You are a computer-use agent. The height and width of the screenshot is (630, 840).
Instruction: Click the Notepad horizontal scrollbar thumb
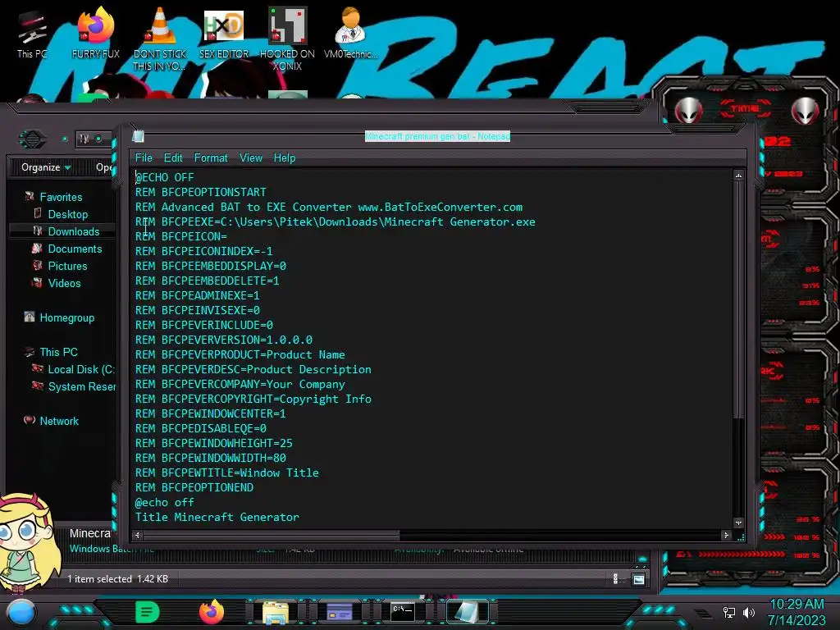pyautogui.click(x=271, y=535)
